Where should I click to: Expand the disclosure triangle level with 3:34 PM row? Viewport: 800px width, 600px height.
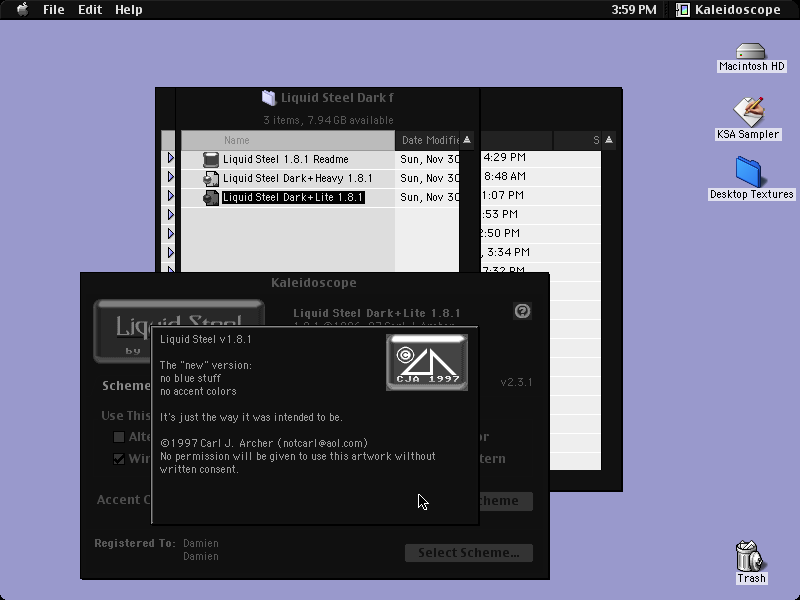tap(170, 252)
